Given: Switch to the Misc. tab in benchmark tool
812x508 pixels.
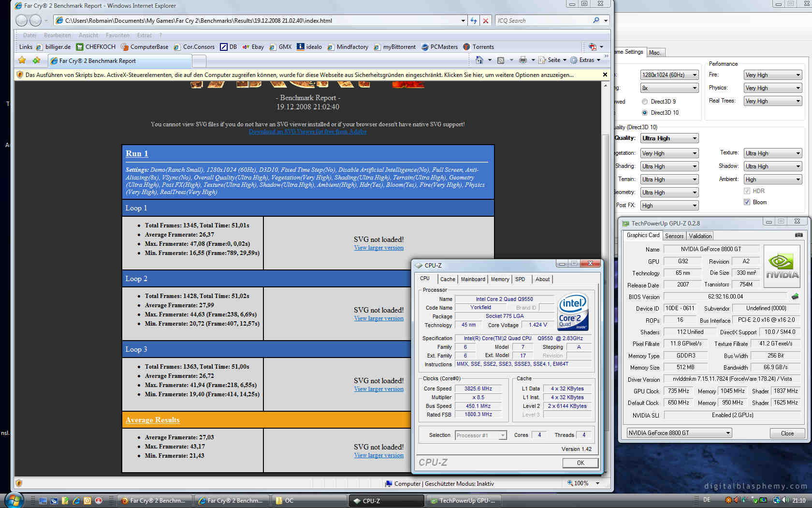Looking at the screenshot, I should tap(655, 53).
